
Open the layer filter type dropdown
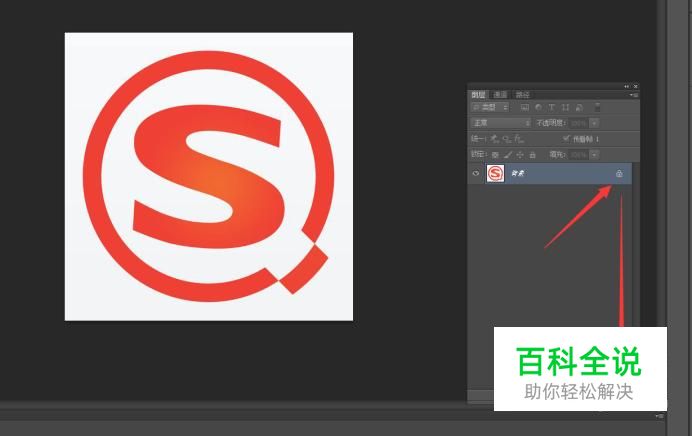(x=490, y=107)
